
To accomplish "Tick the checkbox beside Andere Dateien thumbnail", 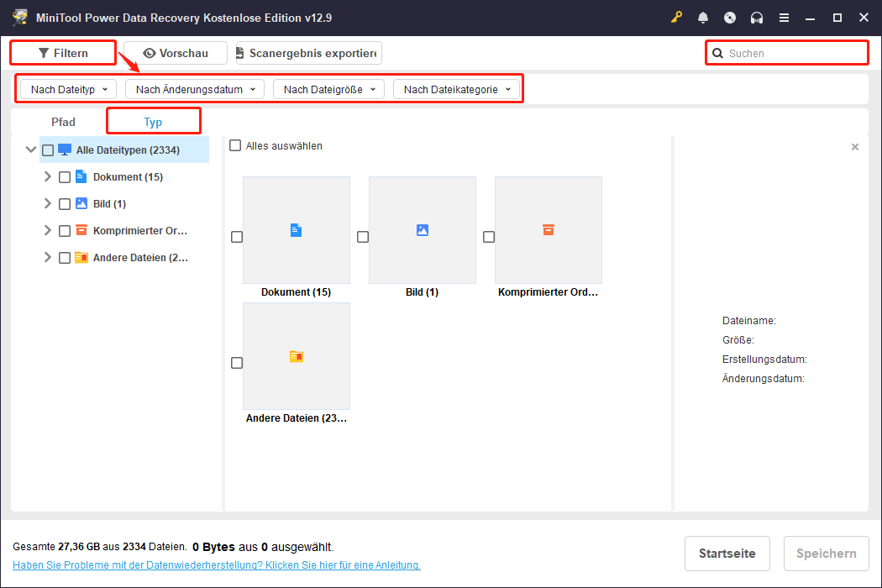I will [x=237, y=363].
